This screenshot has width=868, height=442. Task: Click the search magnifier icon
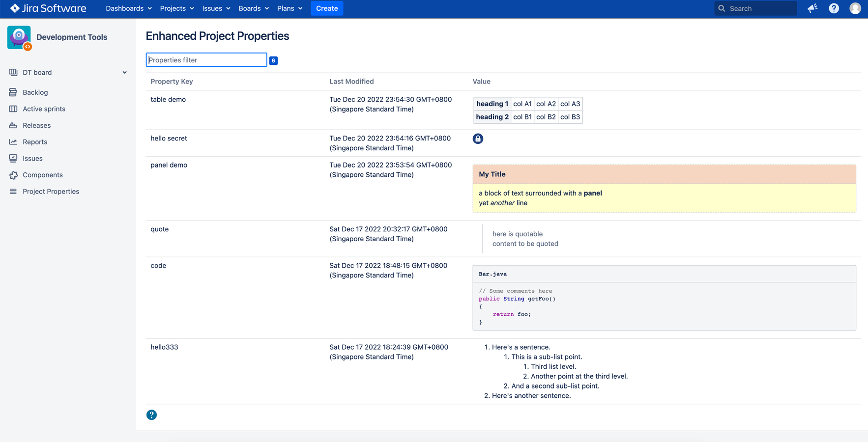click(x=722, y=8)
